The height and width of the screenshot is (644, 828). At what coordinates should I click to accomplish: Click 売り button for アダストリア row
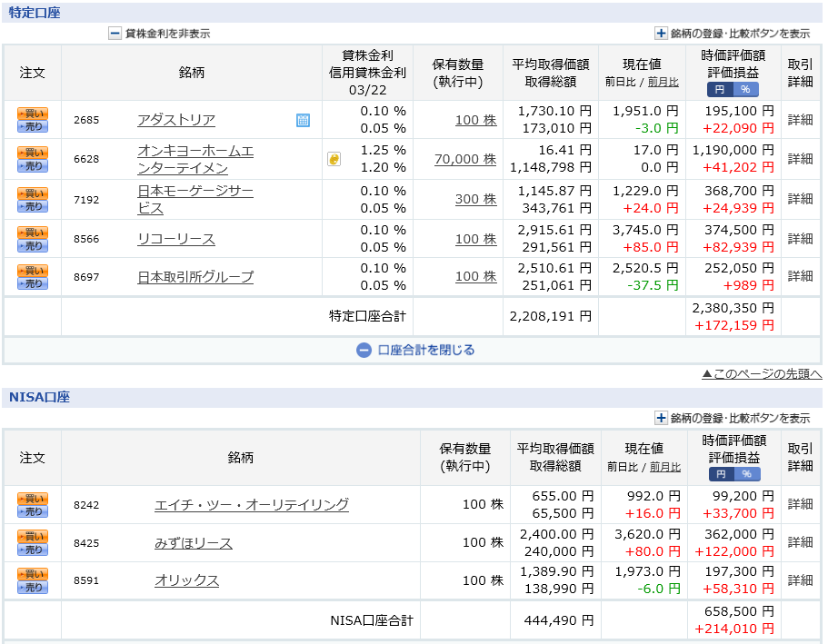pyautogui.click(x=33, y=126)
